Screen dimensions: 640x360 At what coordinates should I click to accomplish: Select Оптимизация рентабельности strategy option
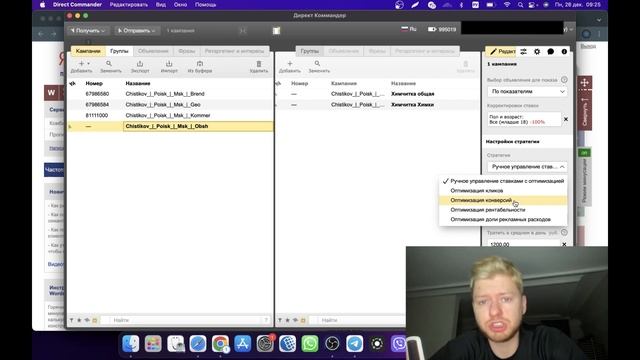click(x=503, y=210)
